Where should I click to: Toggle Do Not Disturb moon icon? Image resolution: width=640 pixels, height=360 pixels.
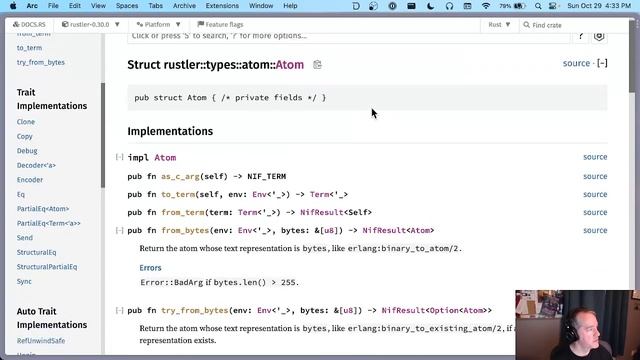tap(430, 6)
